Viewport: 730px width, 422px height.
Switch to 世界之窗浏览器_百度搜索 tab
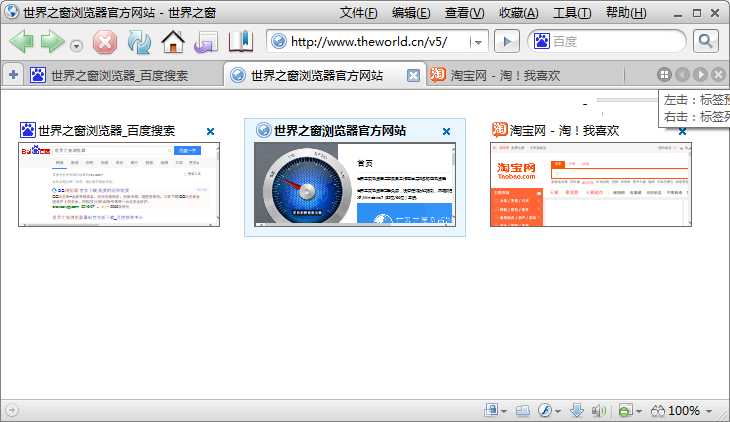[123, 75]
